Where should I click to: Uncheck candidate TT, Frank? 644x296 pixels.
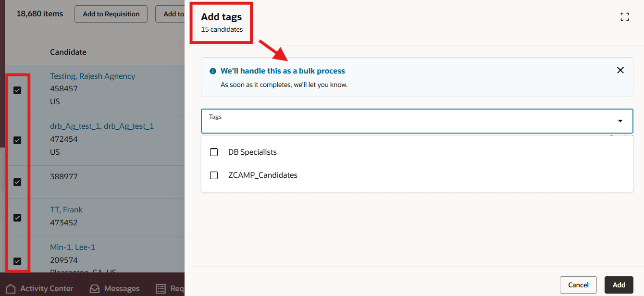17,218
